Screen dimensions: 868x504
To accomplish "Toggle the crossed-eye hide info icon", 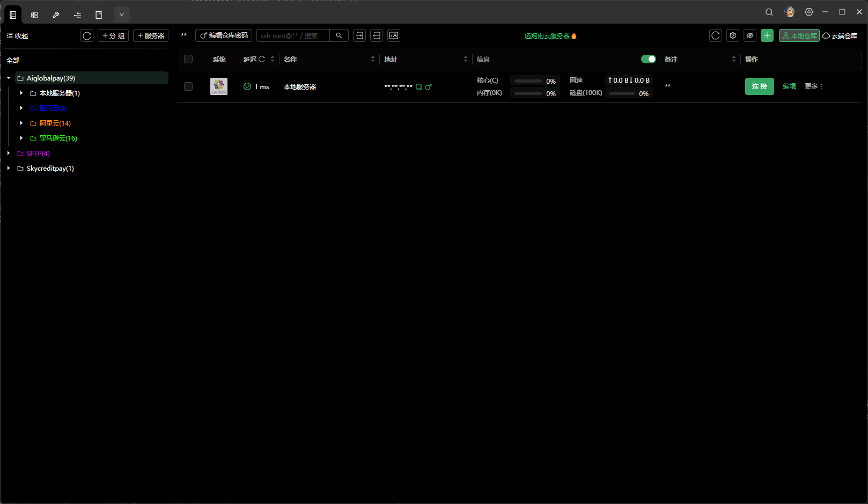I will [750, 35].
